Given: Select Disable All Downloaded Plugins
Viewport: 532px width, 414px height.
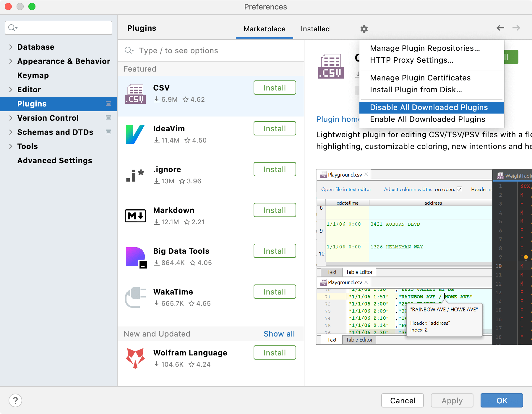Looking at the screenshot, I should [429, 107].
